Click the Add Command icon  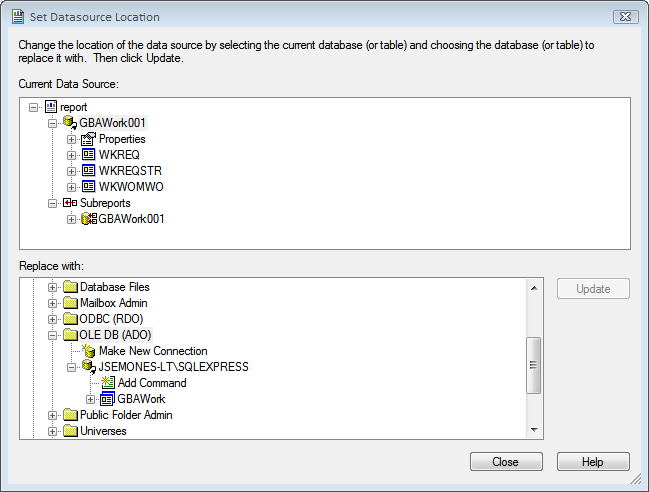(x=108, y=383)
